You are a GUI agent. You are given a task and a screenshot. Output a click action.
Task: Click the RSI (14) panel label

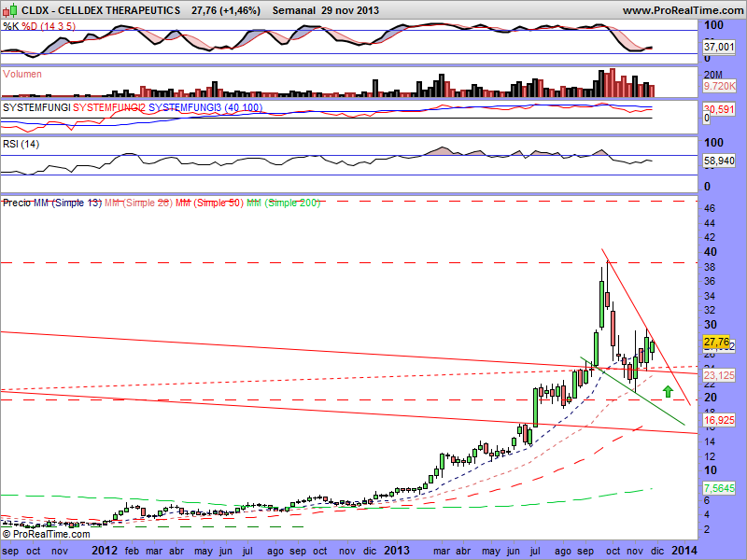pos(21,144)
